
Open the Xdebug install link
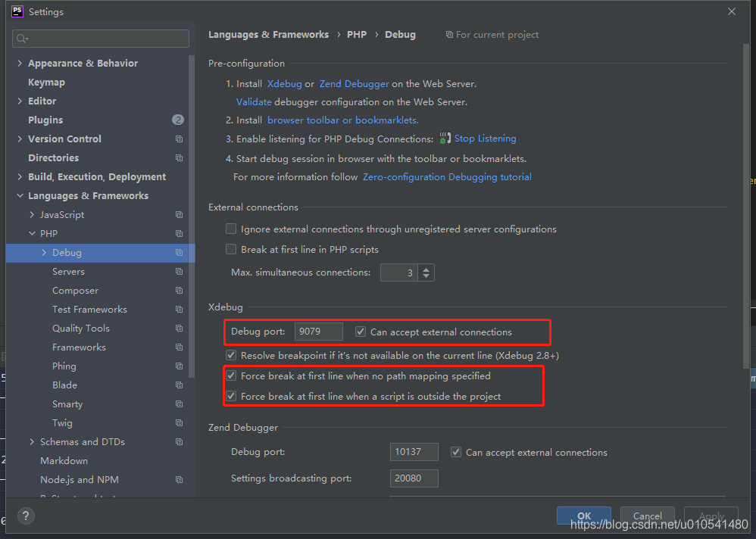point(285,84)
